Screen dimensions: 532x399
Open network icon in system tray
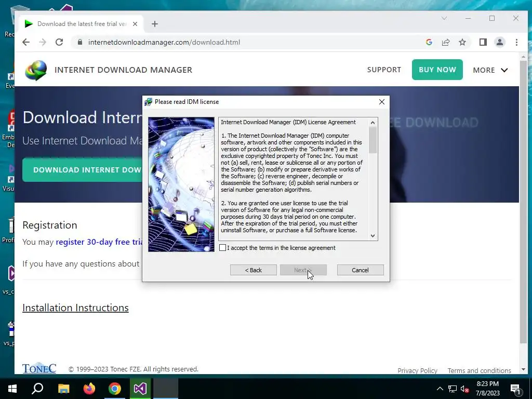453,389
